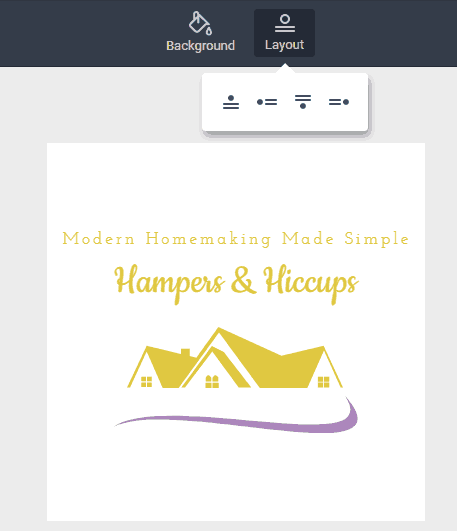Choose the icon-left-of-text layout option
Viewport: 457px width, 531px height.
click(x=267, y=102)
